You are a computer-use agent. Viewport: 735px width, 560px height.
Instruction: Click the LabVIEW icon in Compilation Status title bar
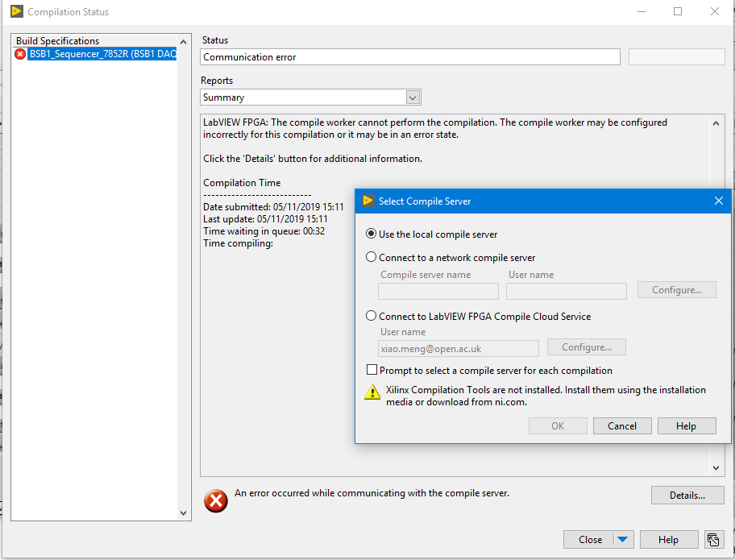pos(15,12)
